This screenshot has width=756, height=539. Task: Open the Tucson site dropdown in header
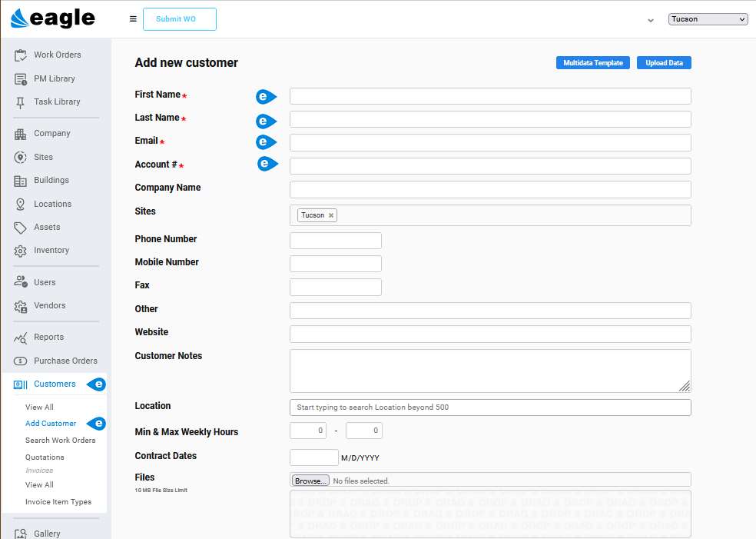(708, 19)
